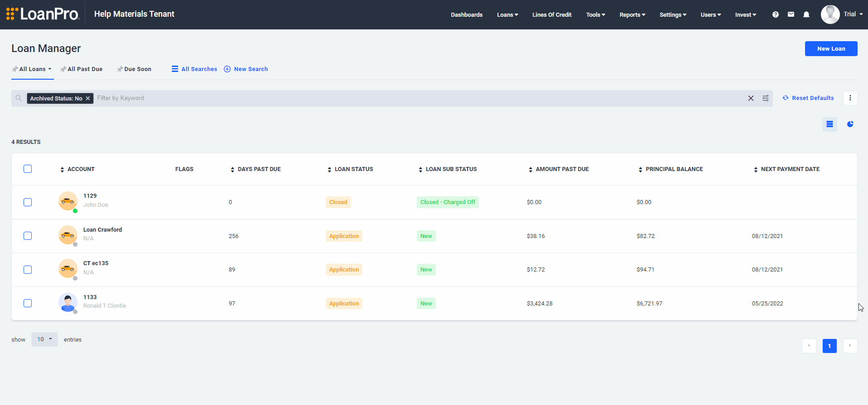The image size is (868, 405).
Task: Go to next page arrow
Action: (x=850, y=346)
